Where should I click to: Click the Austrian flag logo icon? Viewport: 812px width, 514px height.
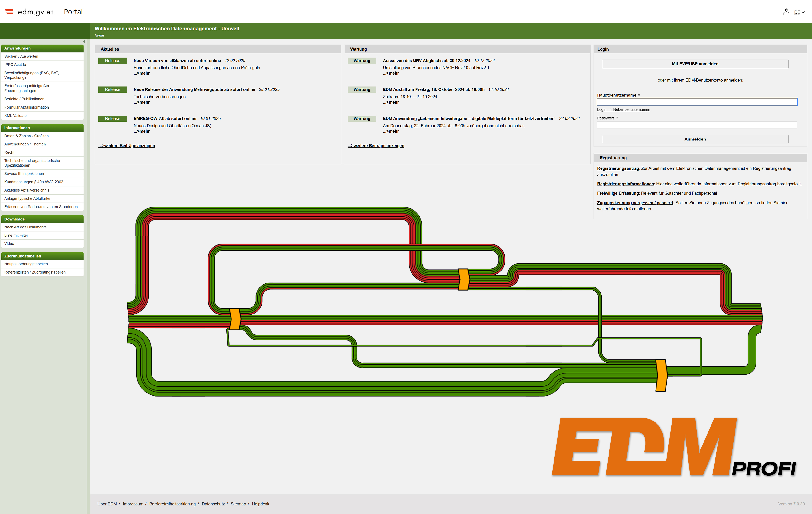(x=9, y=12)
